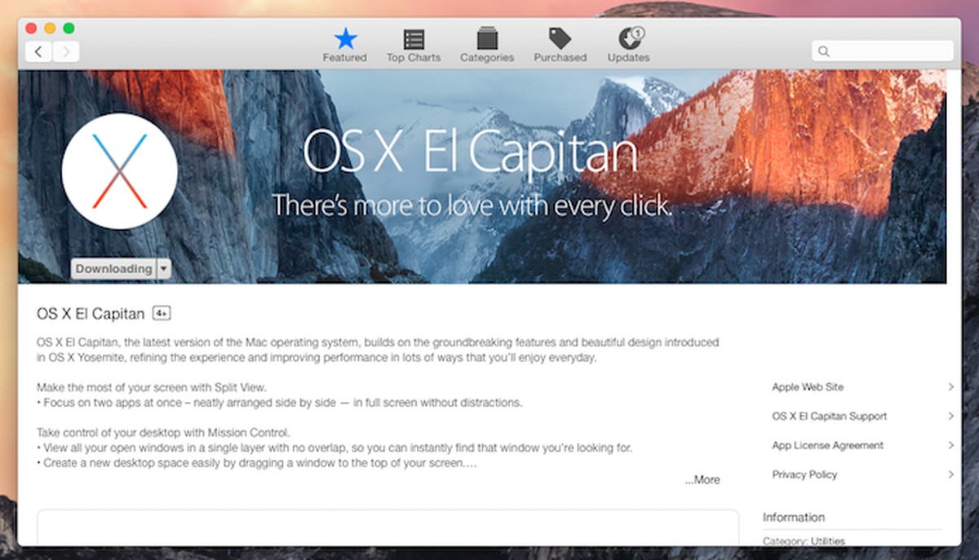Image resolution: width=979 pixels, height=560 pixels.
Task: Click the Downloading button
Action: point(113,269)
